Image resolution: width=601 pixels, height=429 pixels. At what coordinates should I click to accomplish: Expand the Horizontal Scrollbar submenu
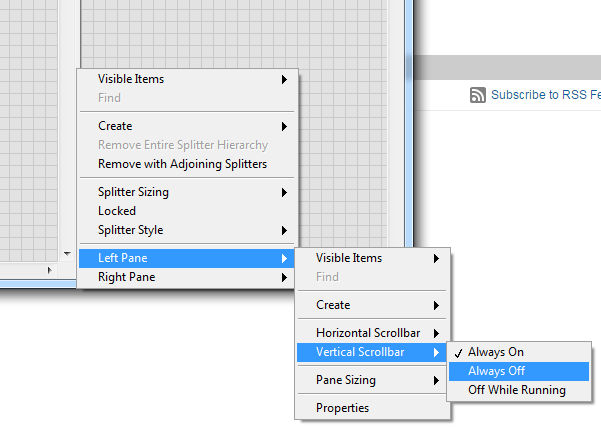(x=368, y=332)
